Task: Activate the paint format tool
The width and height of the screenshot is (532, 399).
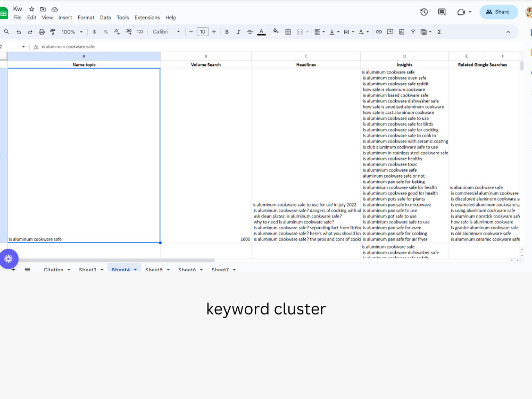Action: (x=53, y=32)
